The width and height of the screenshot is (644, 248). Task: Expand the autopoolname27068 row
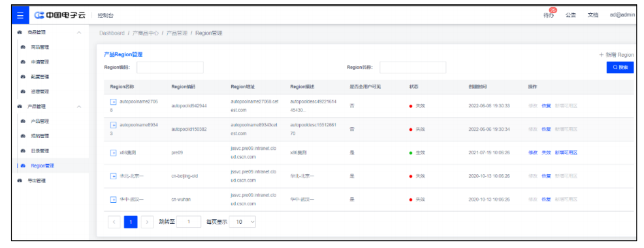(x=114, y=101)
